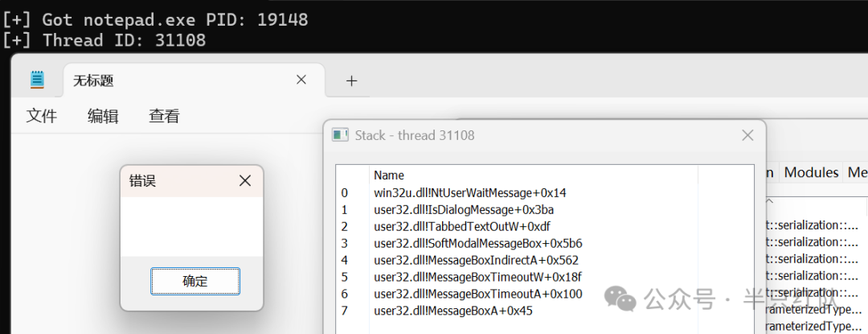The width and height of the screenshot is (868, 334).
Task: Open the 文件 menu
Action: coord(42,117)
